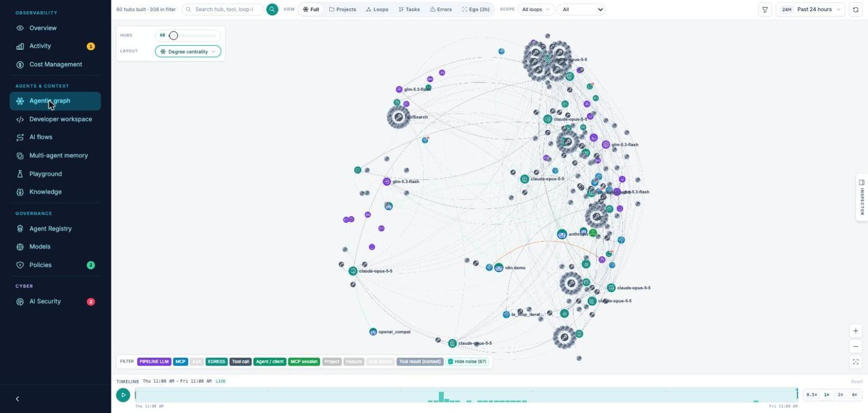Open the All select dropdown
This screenshot has height=413, width=868.
pos(581,10)
